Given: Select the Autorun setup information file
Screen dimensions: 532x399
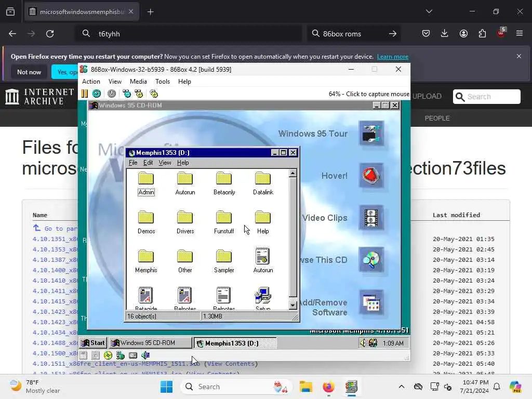Looking at the screenshot, I should (263, 261).
